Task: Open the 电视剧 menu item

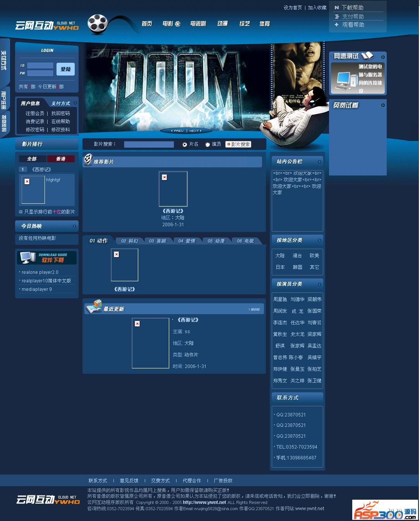Action: (x=198, y=24)
